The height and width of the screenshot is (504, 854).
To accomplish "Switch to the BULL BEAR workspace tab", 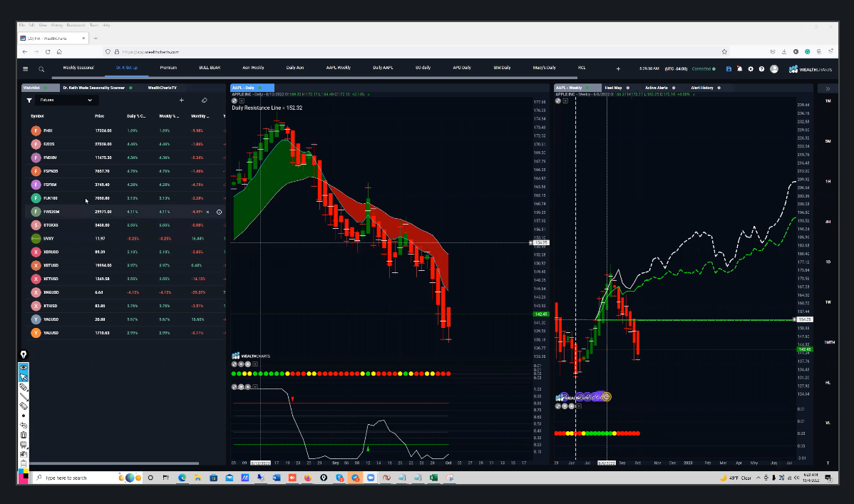I will [x=210, y=68].
